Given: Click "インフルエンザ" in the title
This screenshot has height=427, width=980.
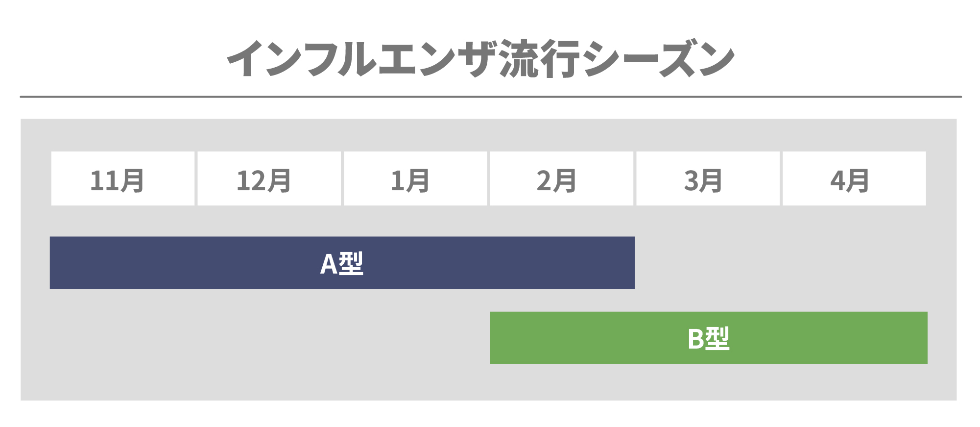Looking at the screenshot, I should pyautogui.click(x=361, y=59).
